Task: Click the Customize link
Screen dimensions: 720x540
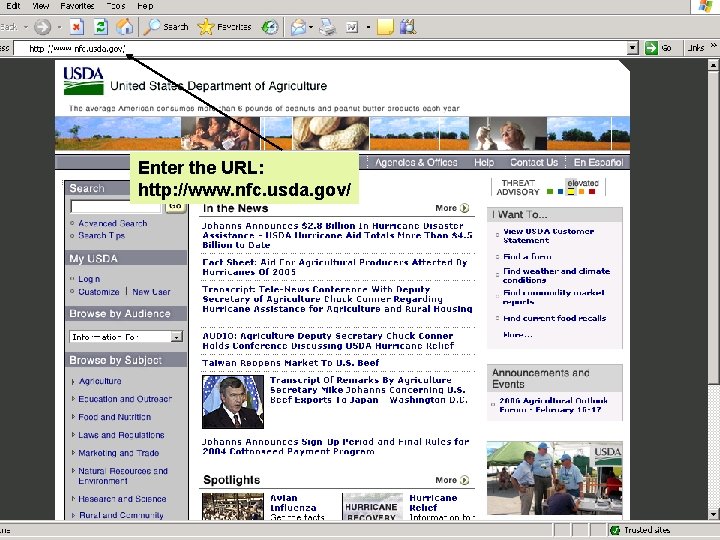Action: coord(99,292)
